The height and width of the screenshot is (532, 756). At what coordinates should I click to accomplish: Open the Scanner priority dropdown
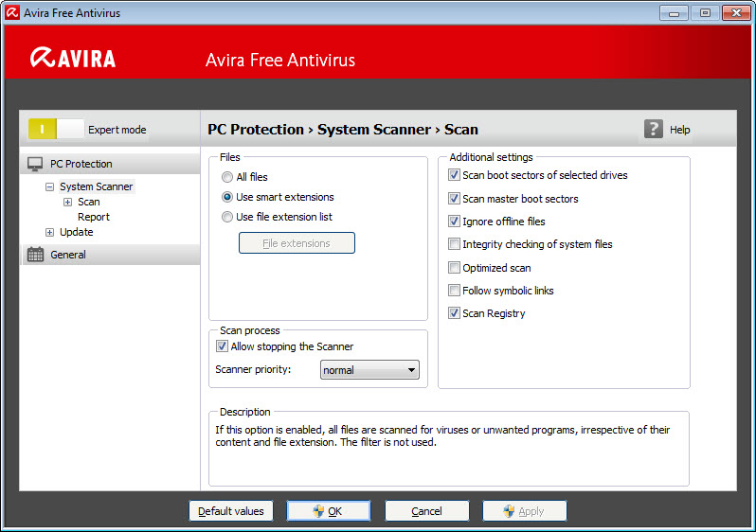pyautogui.click(x=369, y=369)
